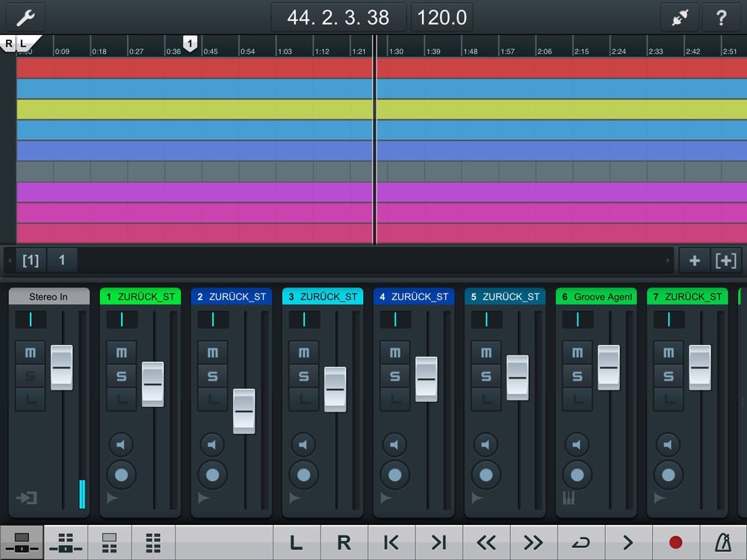
Task: Open the drum pads grid view
Action: 153,542
